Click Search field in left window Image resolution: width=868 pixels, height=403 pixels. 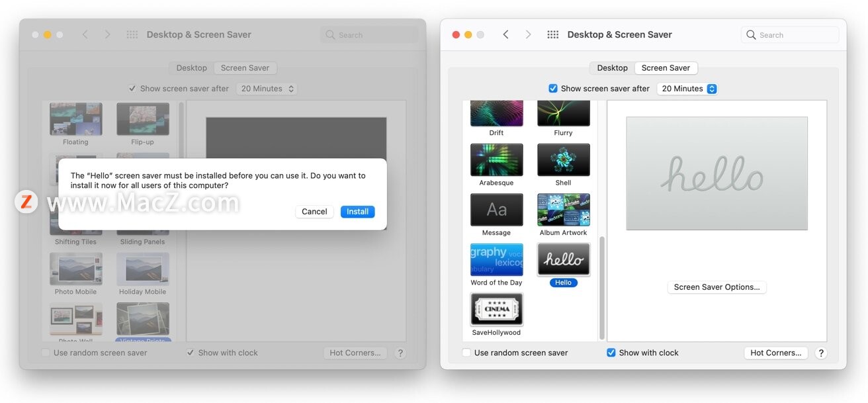[369, 35]
